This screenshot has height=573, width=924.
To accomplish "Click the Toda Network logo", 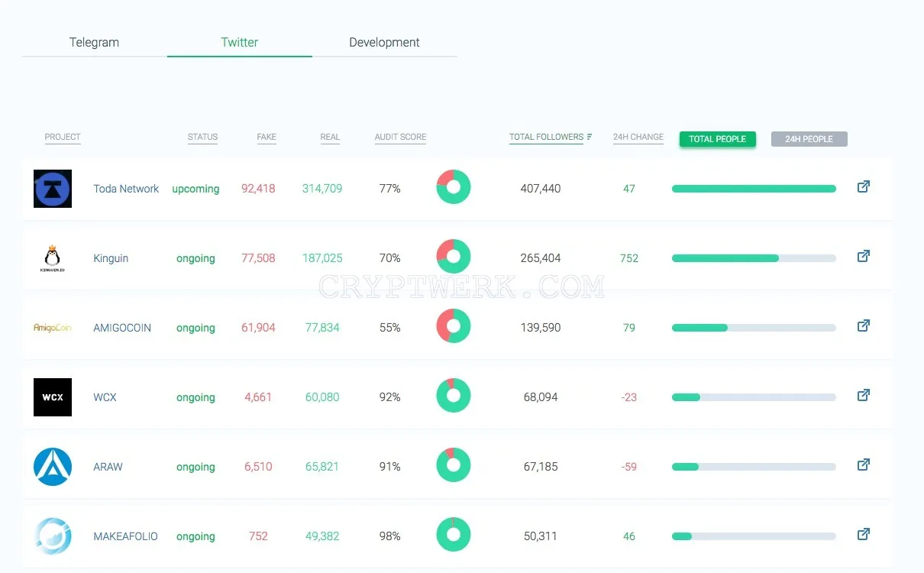I will [x=53, y=189].
